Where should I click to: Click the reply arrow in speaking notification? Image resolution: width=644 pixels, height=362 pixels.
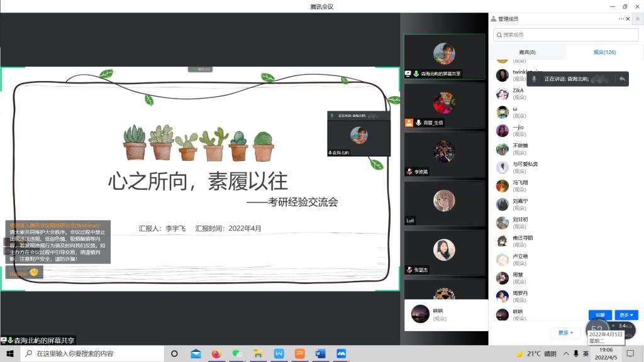coord(622,79)
